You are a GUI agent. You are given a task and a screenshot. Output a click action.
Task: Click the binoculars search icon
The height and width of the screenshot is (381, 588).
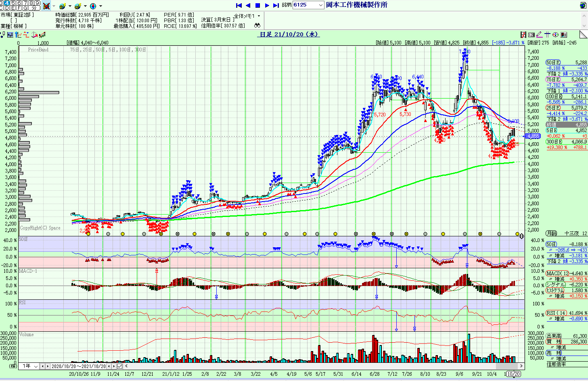257,25
